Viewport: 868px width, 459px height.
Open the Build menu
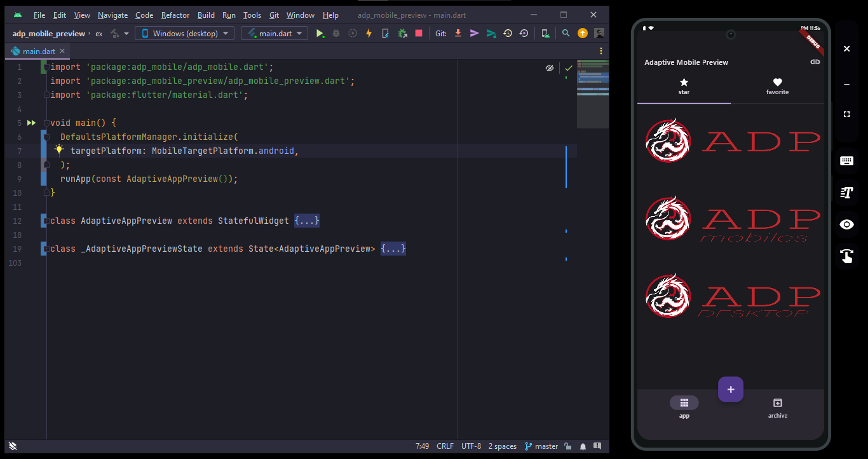(x=206, y=15)
